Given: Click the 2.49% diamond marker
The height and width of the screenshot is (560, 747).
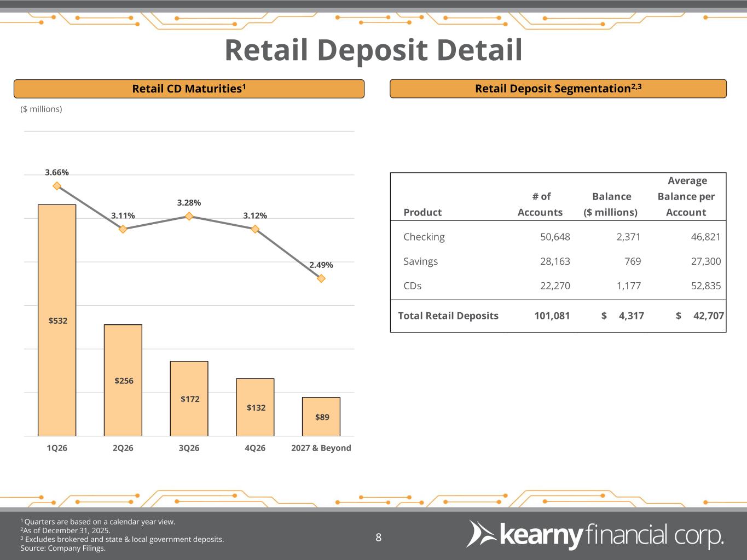Looking at the screenshot, I should [x=321, y=278].
